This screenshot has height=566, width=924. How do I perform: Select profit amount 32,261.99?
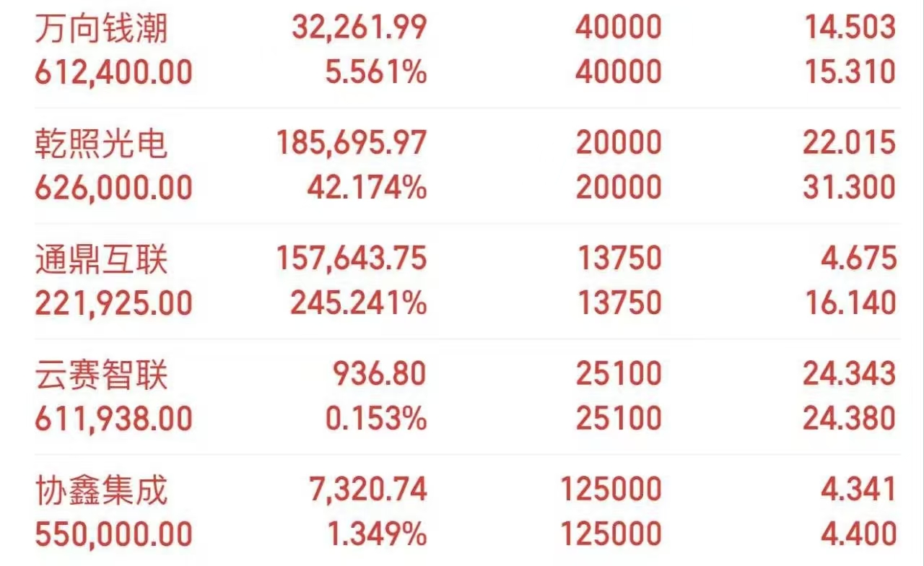point(359,28)
